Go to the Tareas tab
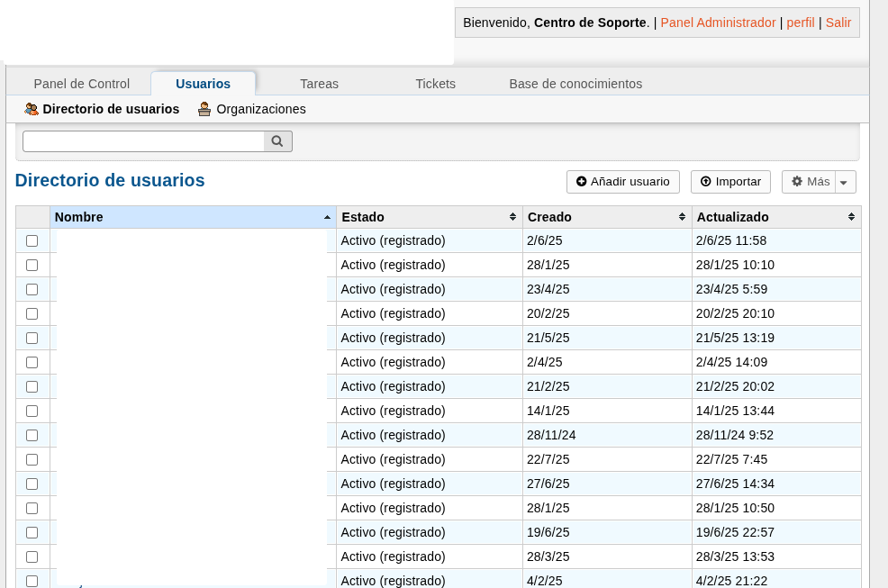888x588 pixels. [x=319, y=84]
